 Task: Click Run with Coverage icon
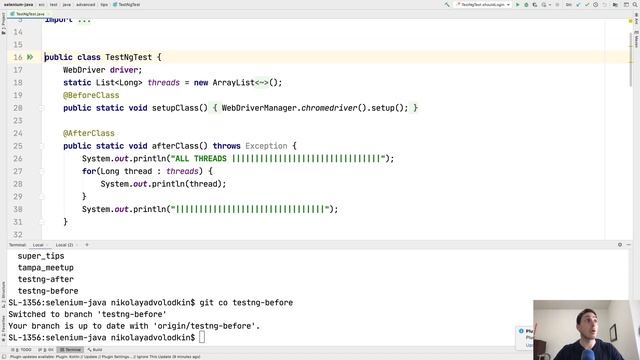click(x=535, y=5)
